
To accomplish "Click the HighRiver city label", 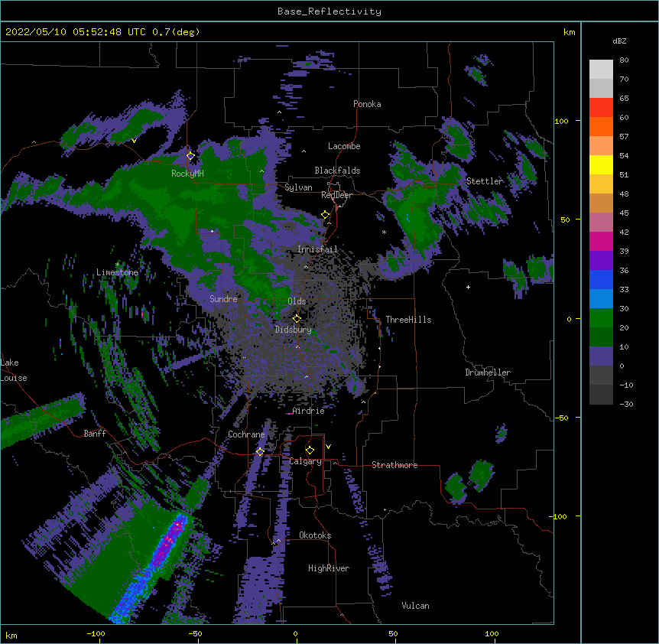I will [x=329, y=568].
